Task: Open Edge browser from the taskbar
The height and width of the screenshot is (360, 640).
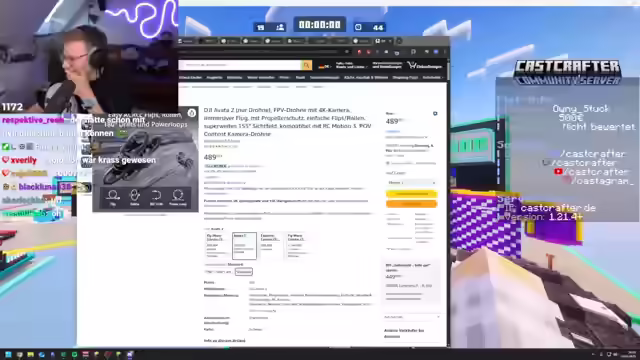Action: coord(42,354)
